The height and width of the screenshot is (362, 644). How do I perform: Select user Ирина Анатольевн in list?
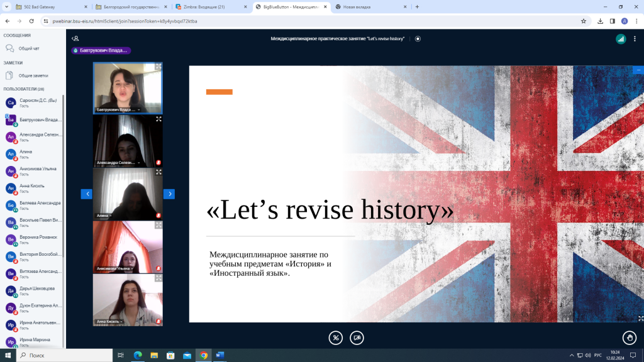32,325
